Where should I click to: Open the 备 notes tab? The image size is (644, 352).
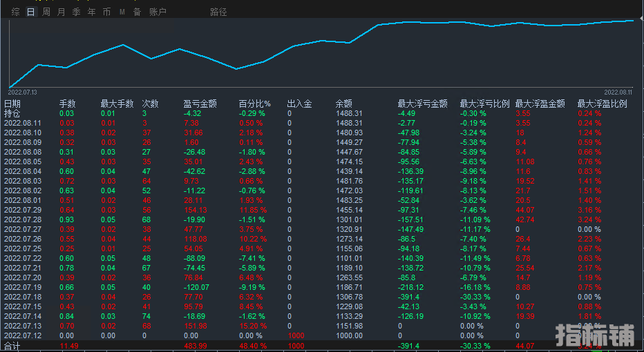pos(138,12)
